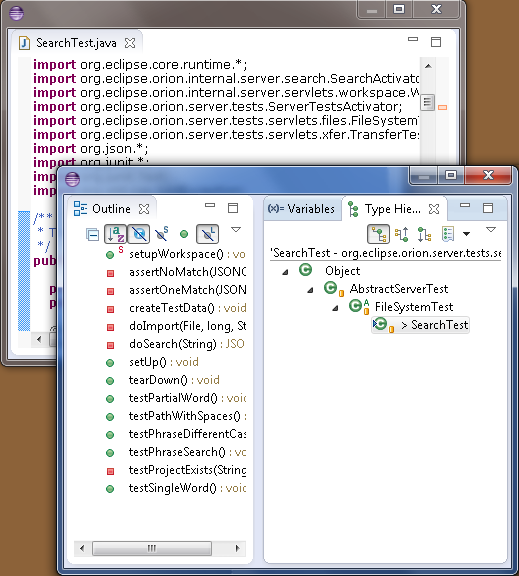Open Type Hierarchy view menu triangle

pyautogui.click(x=491, y=230)
